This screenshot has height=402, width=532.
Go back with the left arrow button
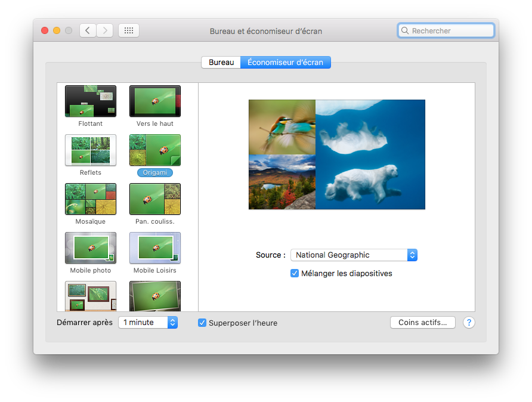click(88, 30)
